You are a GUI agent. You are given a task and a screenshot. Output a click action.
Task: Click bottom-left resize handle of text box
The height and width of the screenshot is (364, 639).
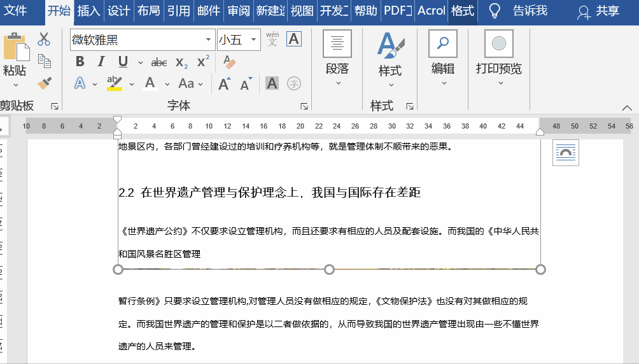[118, 269]
